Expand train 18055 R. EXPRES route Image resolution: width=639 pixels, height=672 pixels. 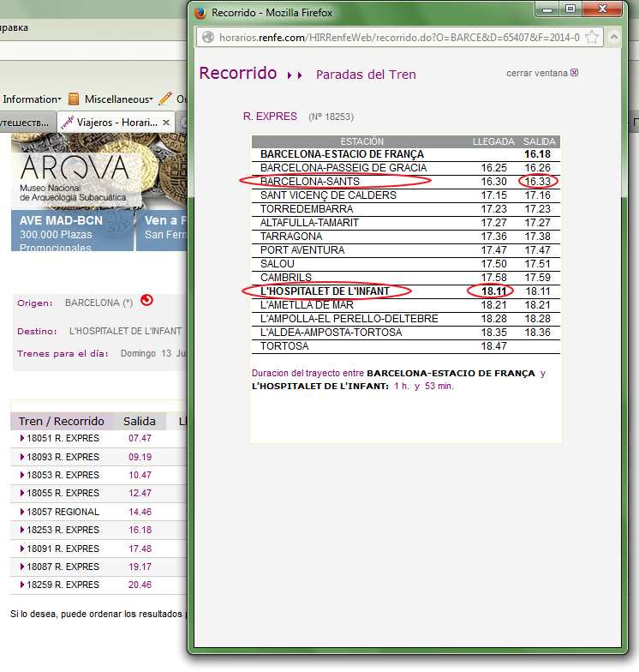point(22,493)
